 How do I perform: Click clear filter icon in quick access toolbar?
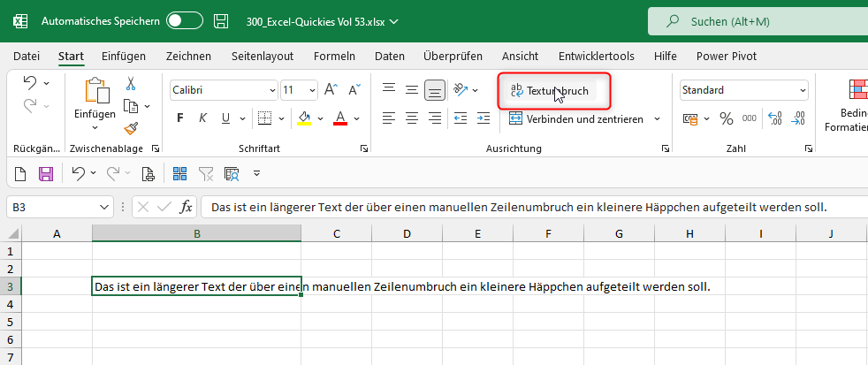click(x=206, y=174)
